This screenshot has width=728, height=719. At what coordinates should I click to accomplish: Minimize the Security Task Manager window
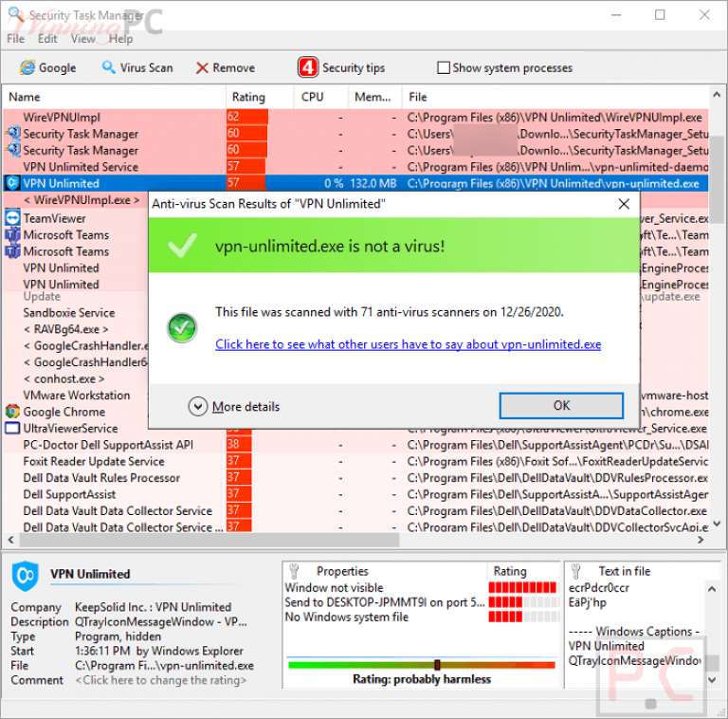click(x=616, y=15)
